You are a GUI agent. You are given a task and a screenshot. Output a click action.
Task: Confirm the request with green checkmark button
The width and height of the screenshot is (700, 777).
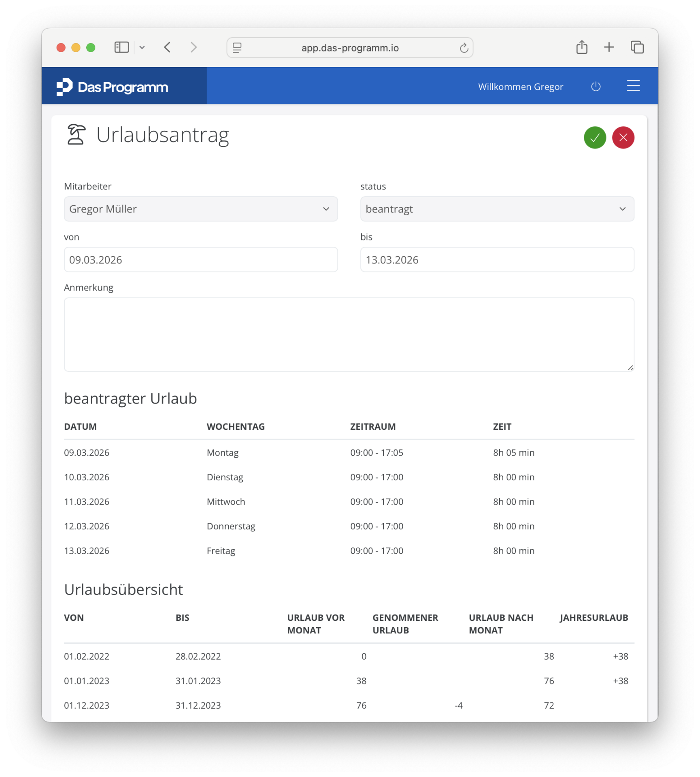[x=594, y=138]
